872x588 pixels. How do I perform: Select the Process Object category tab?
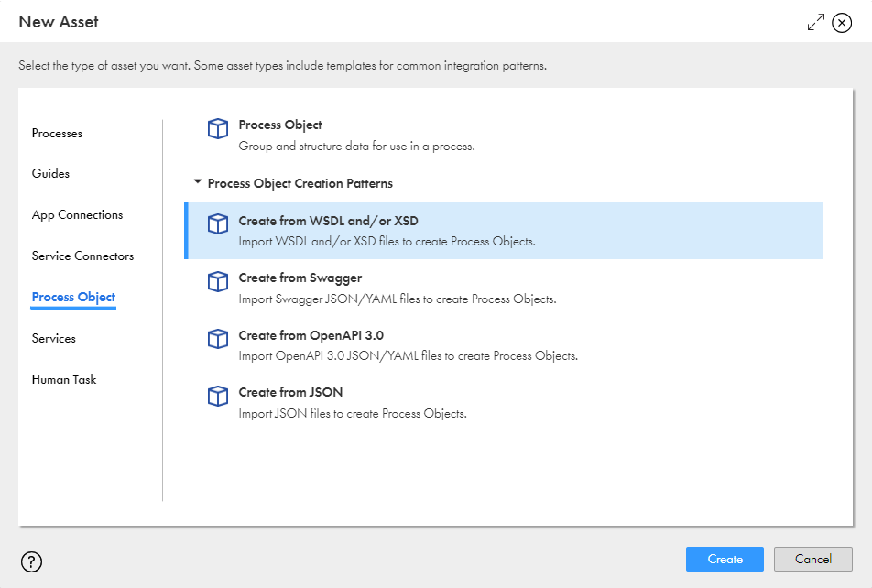coord(73,297)
